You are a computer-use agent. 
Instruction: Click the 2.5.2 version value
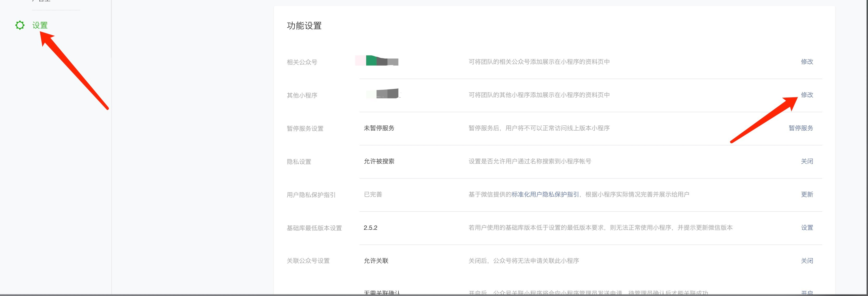point(370,228)
